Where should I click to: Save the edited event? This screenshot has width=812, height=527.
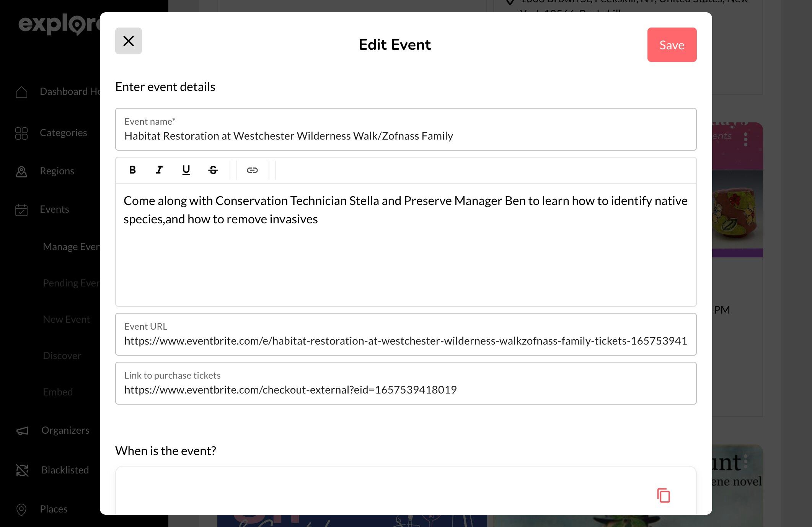pos(672,45)
